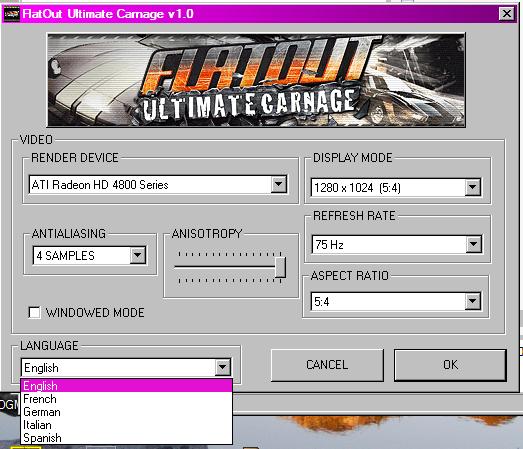Enable the Windowed Mode checkbox
This screenshot has height=449, width=523.
(34, 313)
